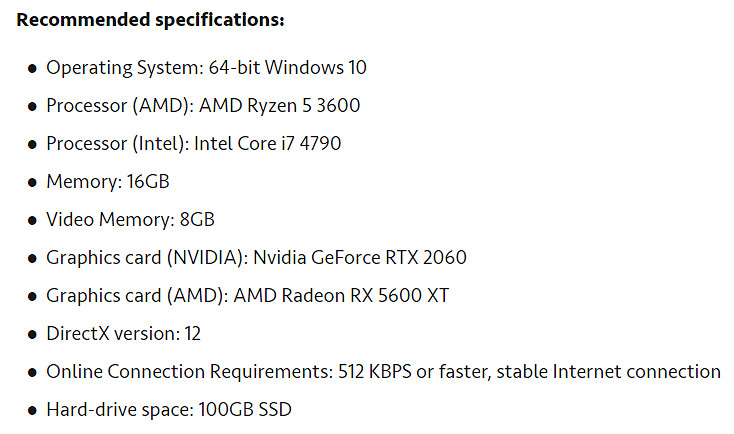
Task: Click the bullet next to Graphics card (AMD)
Action: tap(32, 297)
